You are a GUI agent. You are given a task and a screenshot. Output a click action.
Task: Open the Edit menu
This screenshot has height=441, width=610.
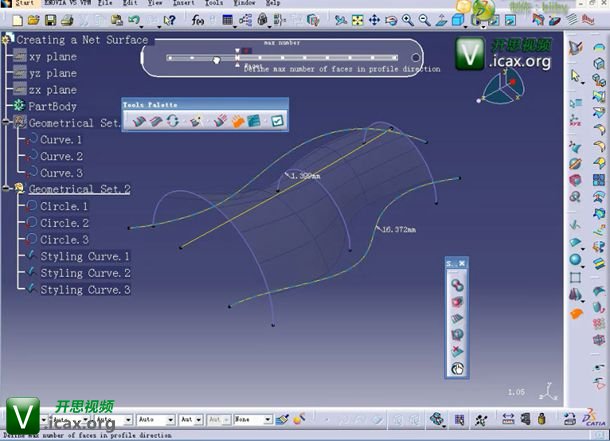(130, 3)
